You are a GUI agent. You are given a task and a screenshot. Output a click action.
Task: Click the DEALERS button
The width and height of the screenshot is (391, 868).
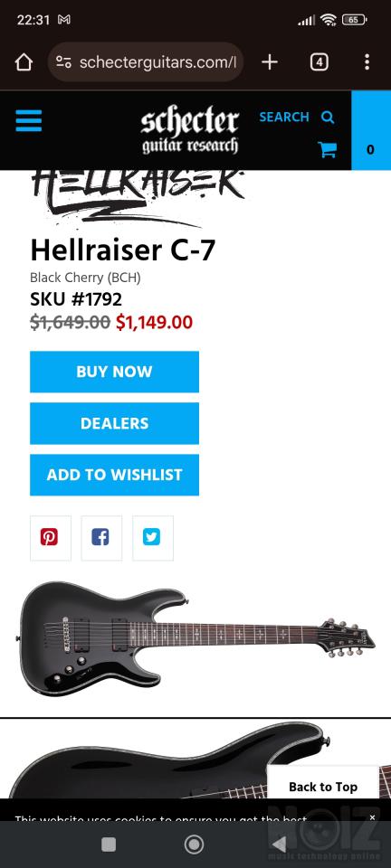[114, 423]
